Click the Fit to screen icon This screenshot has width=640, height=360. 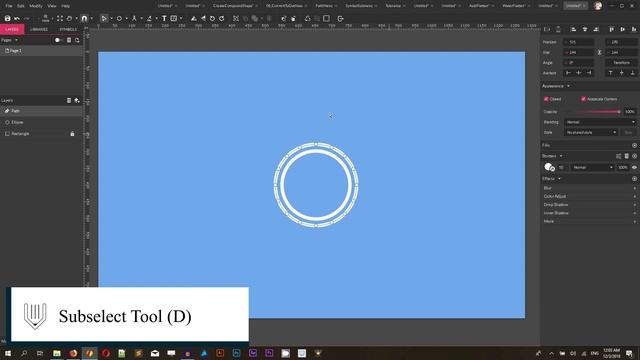[x=60, y=18]
